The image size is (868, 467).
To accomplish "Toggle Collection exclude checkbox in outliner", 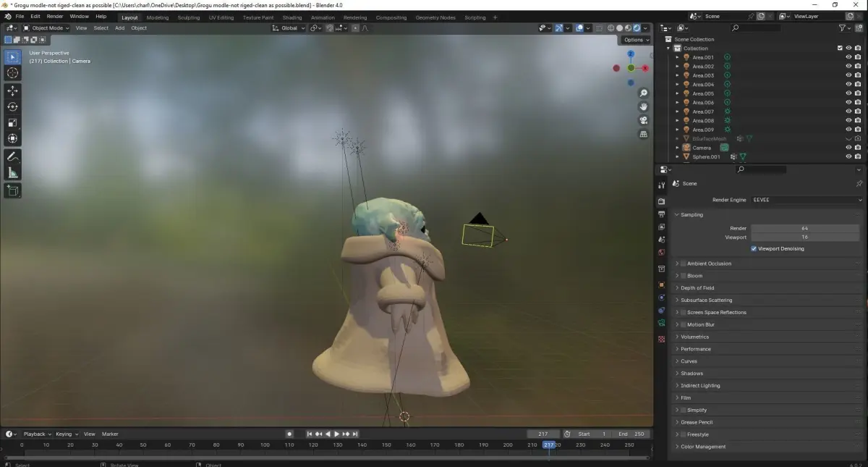I will (x=840, y=49).
